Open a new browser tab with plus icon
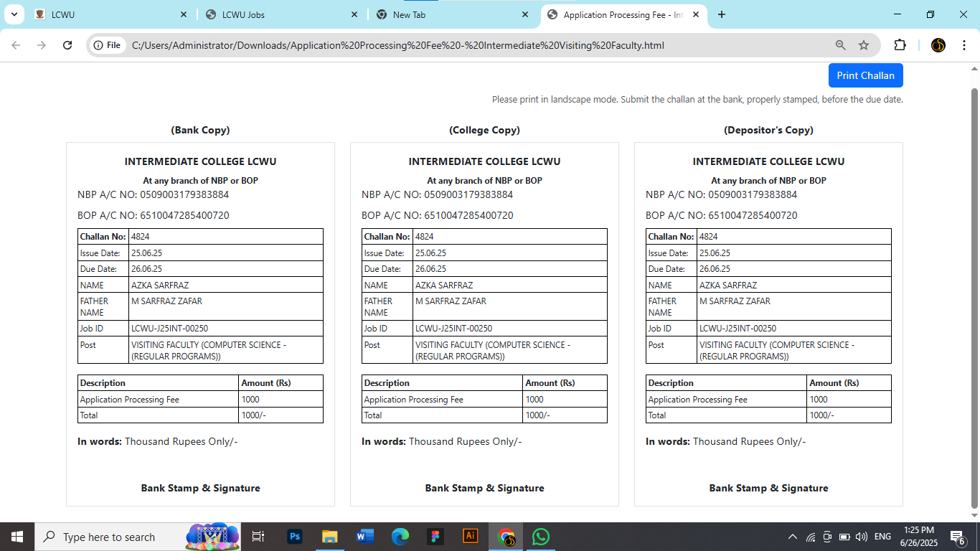 point(722,14)
